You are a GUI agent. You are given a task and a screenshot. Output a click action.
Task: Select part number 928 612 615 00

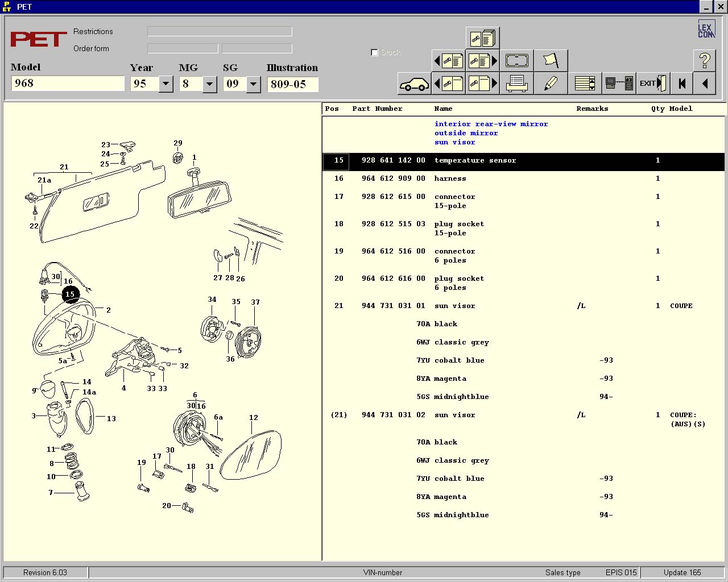click(x=393, y=197)
